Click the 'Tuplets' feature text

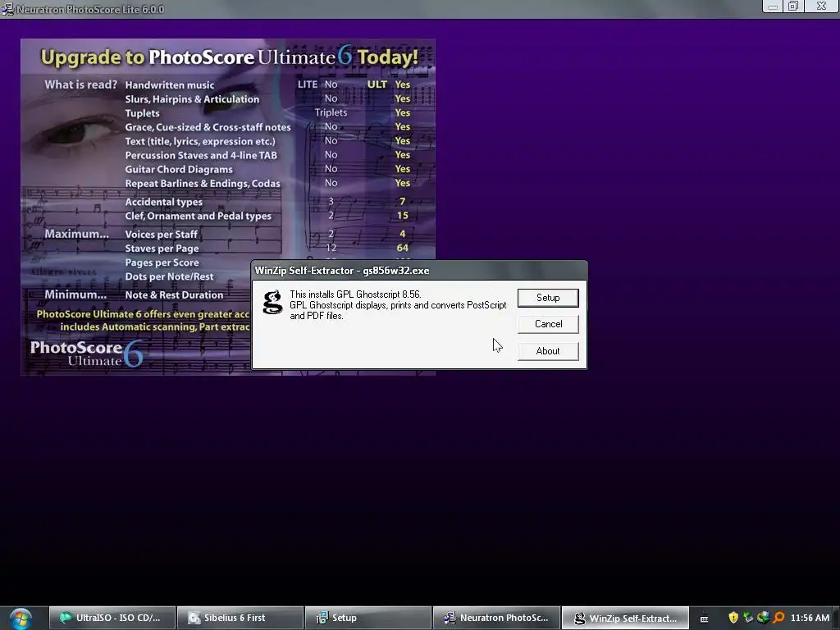tap(142, 113)
